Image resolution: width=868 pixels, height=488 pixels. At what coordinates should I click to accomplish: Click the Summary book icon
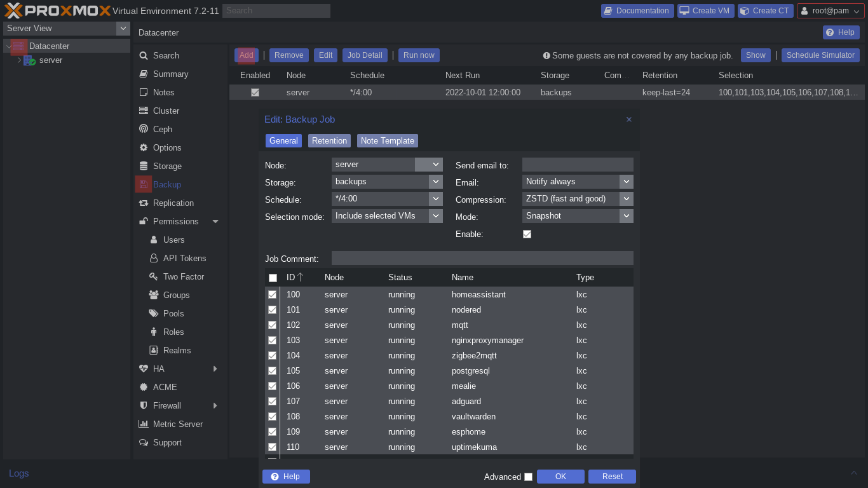[x=144, y=74]
